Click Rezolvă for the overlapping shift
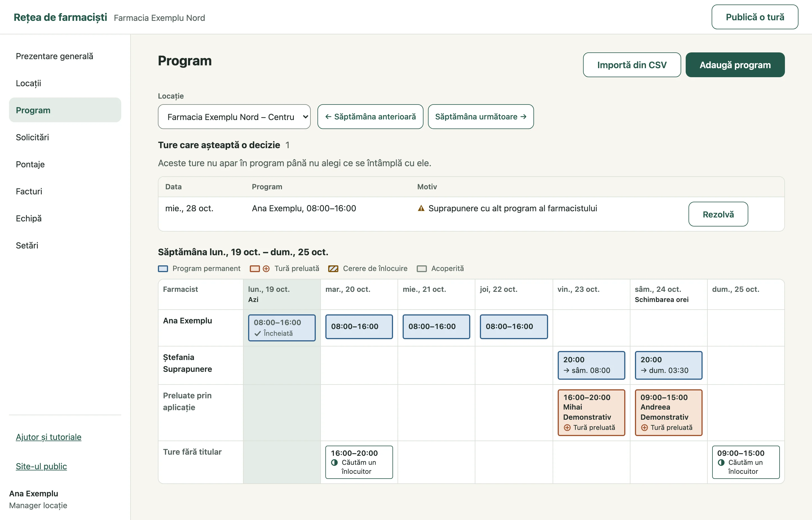The image size is (812, 520). click(x=718, y=214)
